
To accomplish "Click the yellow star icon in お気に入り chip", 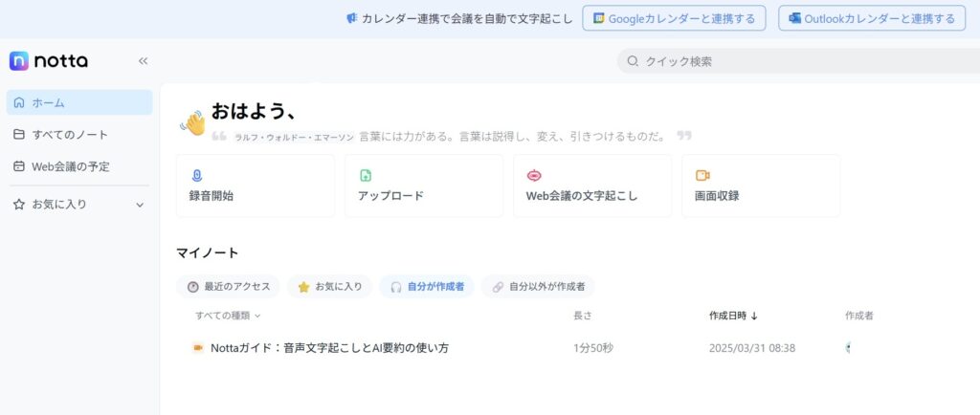I will [x=303, y=287].
